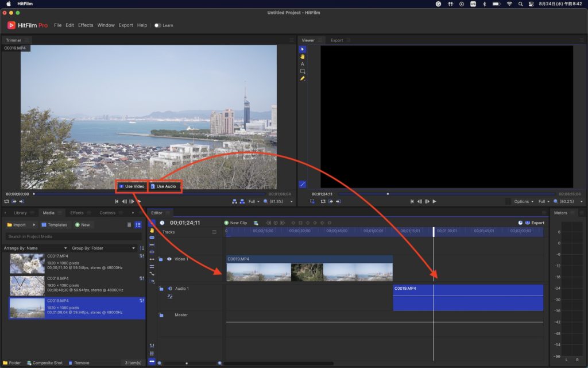Expand the Viewer Options dropdown

[x=524, y=201]
